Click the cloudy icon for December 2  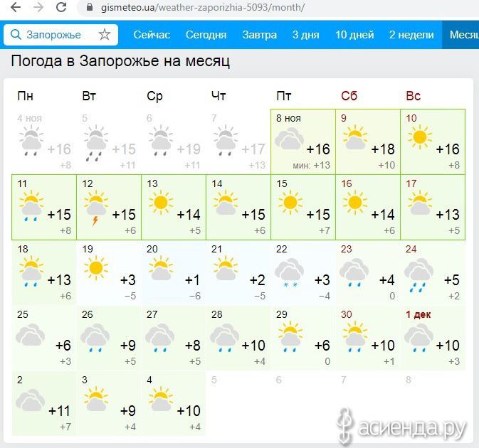point(30,400)
